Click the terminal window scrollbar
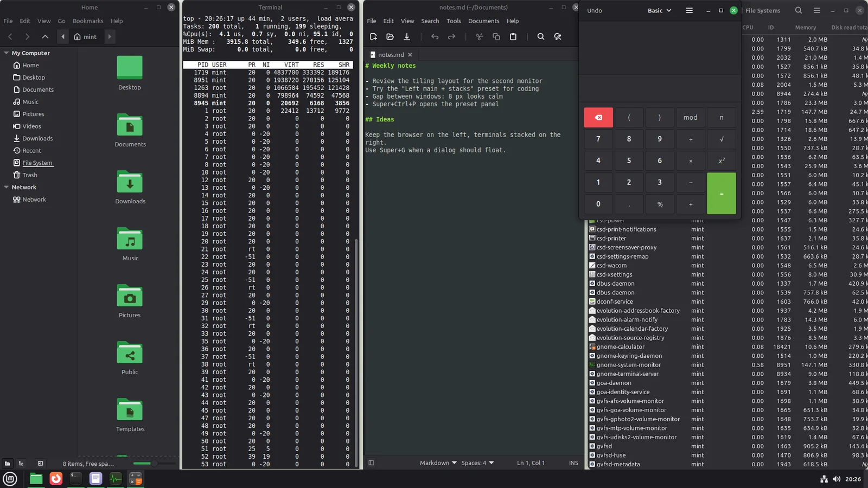 tap(356, 352)
